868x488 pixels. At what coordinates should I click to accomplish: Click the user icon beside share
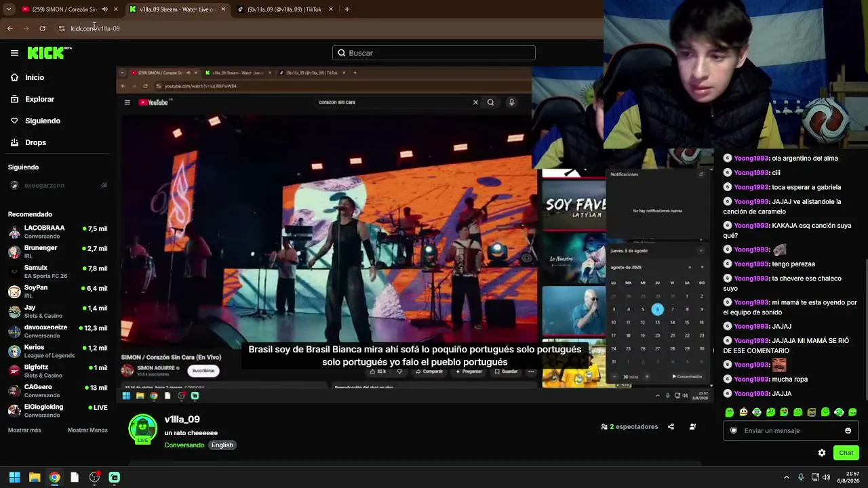pos(692,427)
